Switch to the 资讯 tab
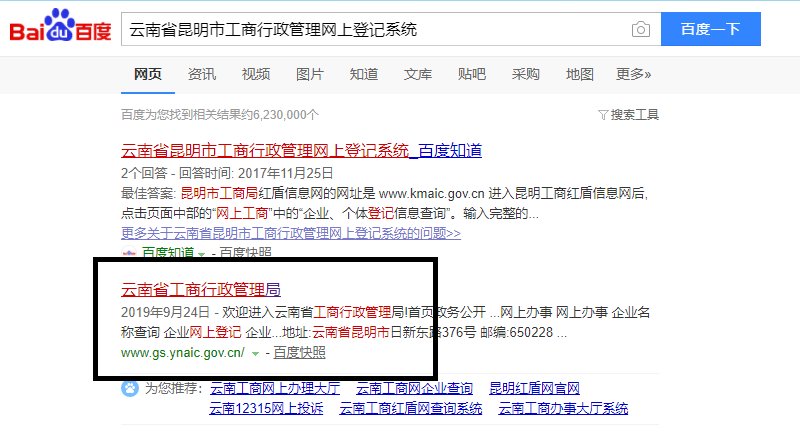Viewport: 800px width, 440px height. click(x=202, y=75)
